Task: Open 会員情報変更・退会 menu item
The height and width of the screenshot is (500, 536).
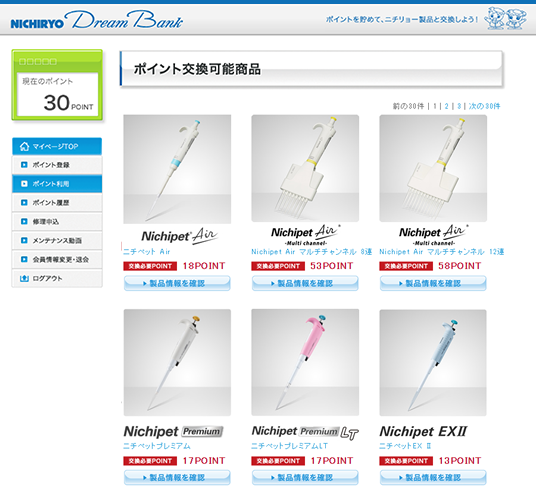Action: pyautogui.click(x=57, y=259)
